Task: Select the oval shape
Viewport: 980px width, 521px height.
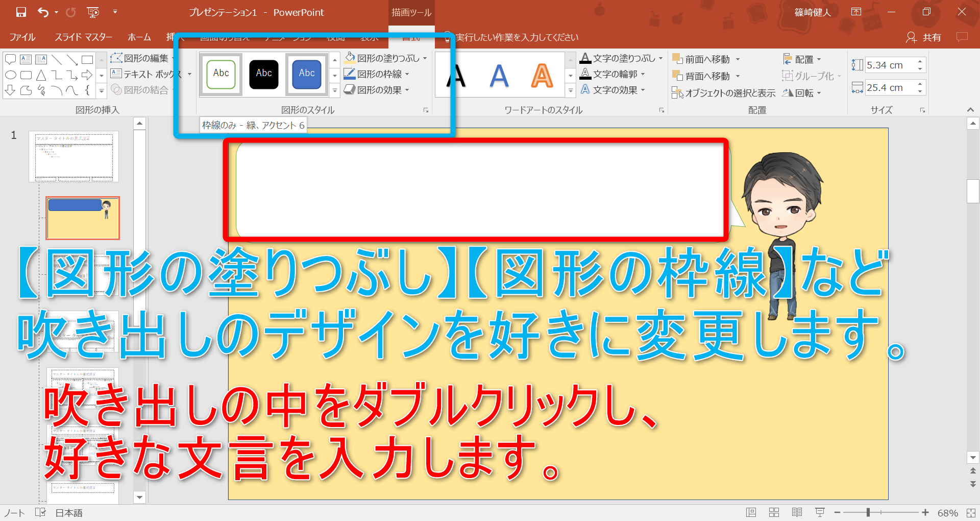Action: pos(10,75)
